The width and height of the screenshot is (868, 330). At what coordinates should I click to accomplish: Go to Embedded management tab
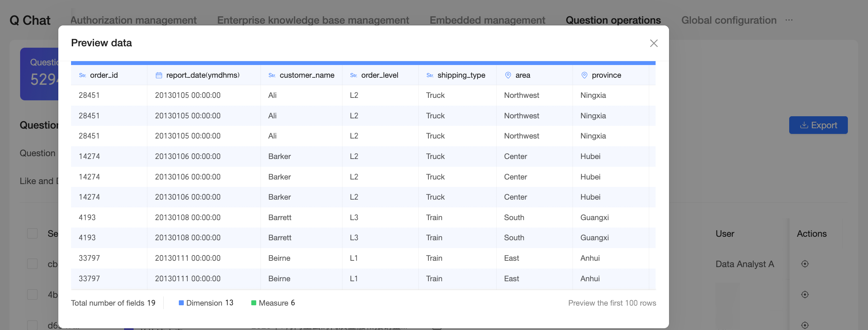pyautogui.click(x=487, y=20)
